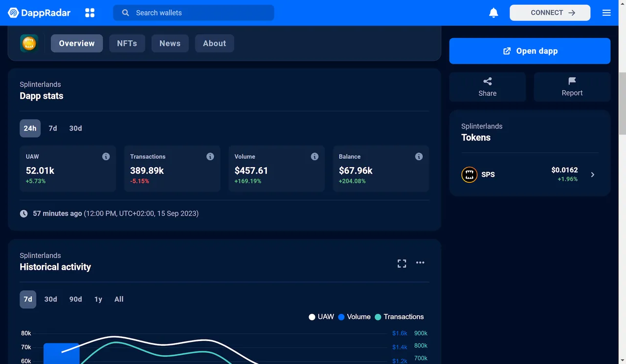Click the SPS token icon
Image resolution: width=626 pixels, height=364 pixels.
[469, 174]
